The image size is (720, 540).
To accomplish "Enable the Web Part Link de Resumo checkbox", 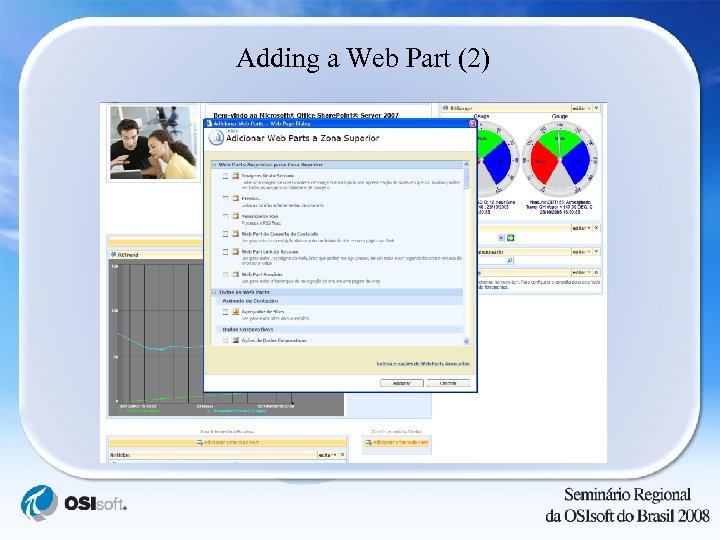I will click(225, 252).
